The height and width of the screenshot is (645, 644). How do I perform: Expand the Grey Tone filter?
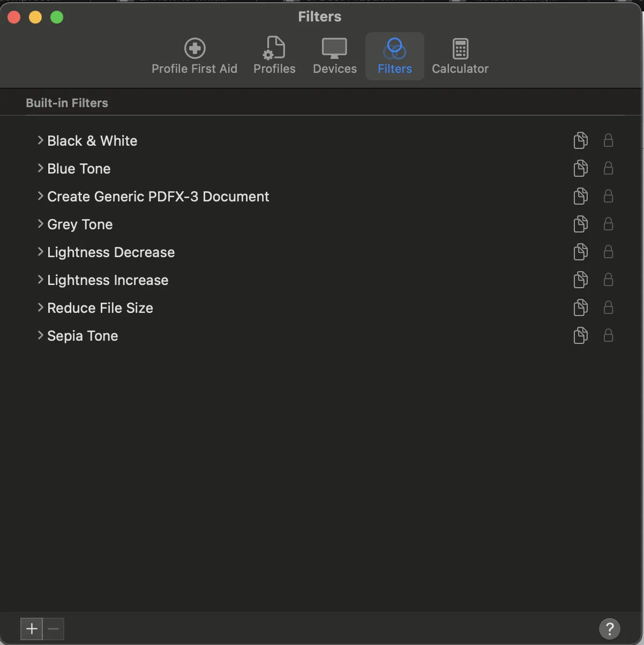pos(40,224)
